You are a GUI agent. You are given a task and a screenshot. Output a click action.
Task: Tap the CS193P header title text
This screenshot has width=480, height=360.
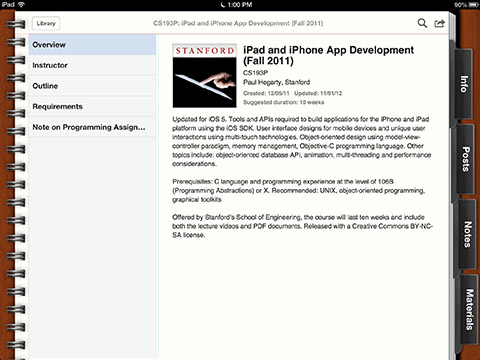[x=238, y=23]
